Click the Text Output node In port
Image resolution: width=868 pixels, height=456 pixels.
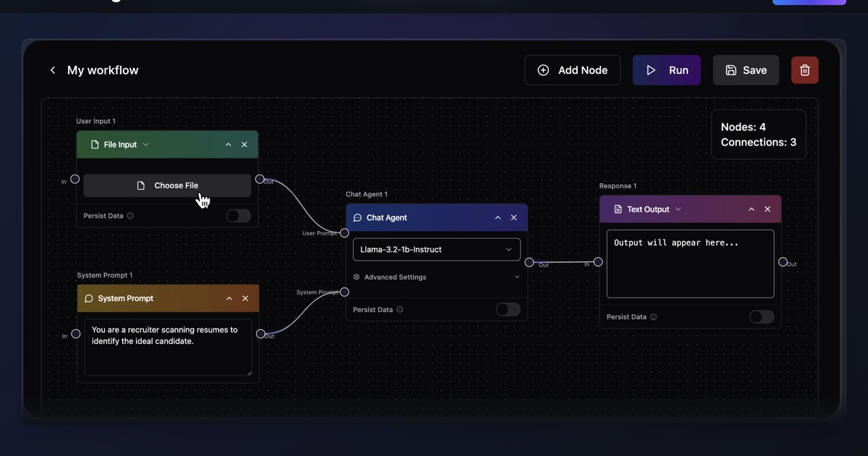point(598,262)
